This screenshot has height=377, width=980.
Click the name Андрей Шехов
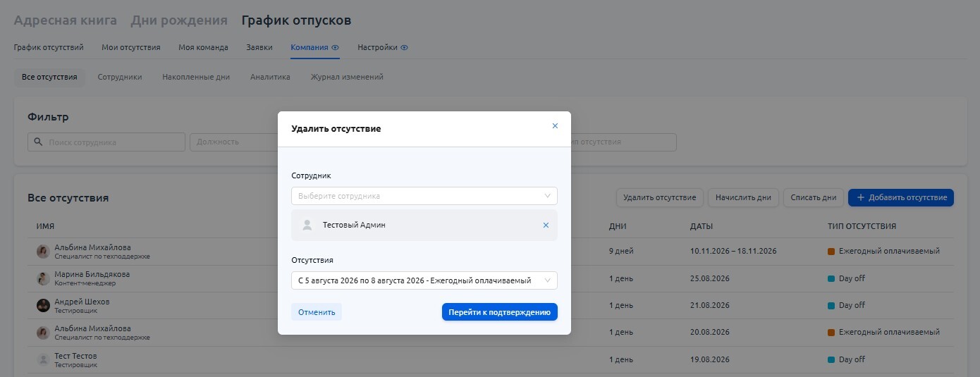coord(82,302)
